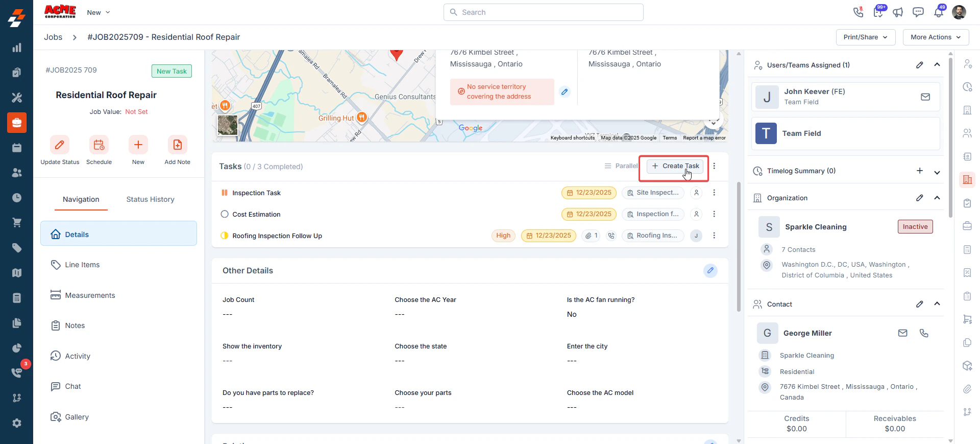Open attachment count on Roofing Inspection Follow Up
Viewport: 980px width, 444px height.
point(591,236)
